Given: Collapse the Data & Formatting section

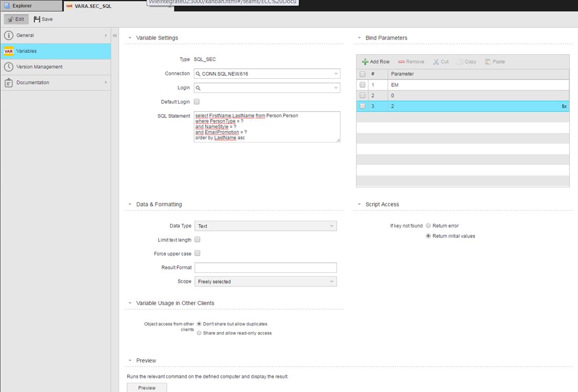Looking at the screenshot, I should (x=130, y=204).
